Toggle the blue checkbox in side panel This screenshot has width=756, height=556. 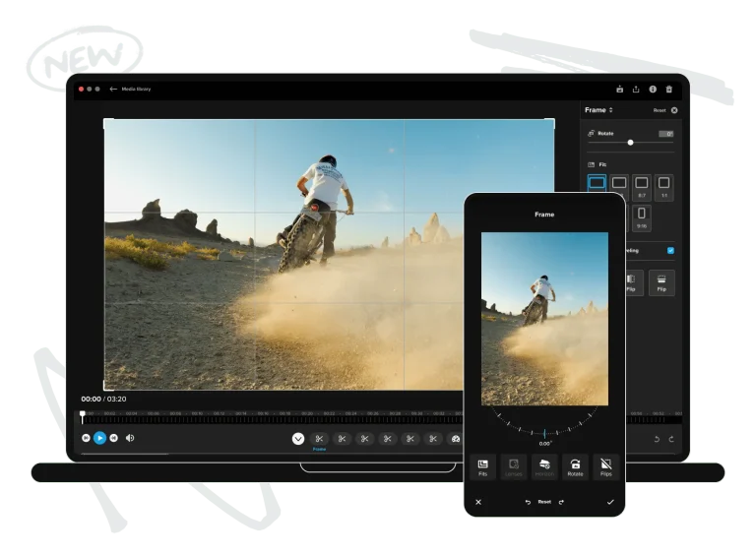(670, 251)
